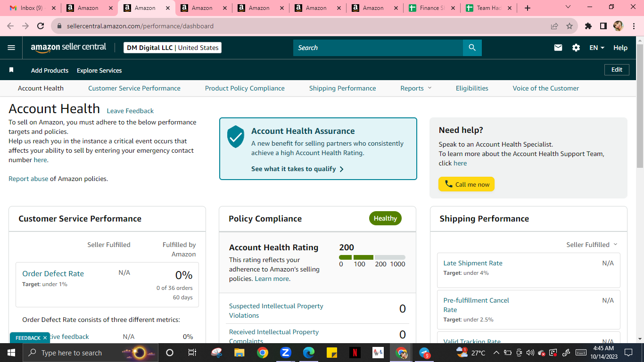Click the Report abuse link
The image size is (644, 362).
pos(28,179)
